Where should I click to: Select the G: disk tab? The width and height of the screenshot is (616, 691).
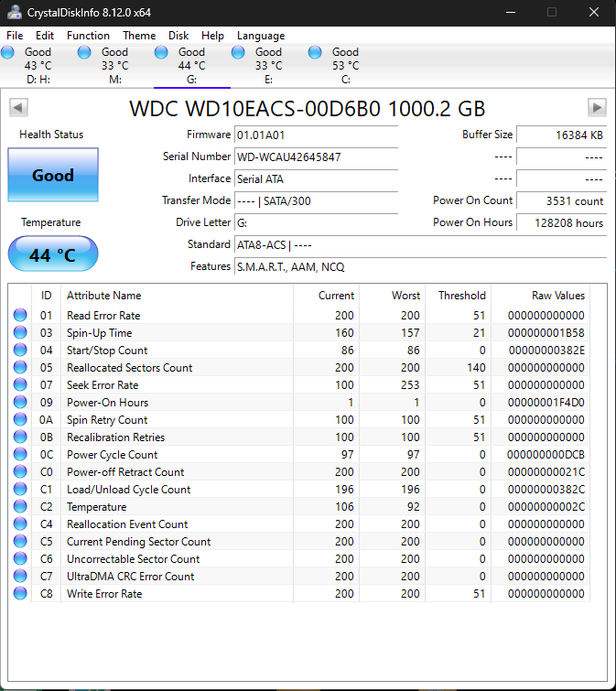(191, 66)
